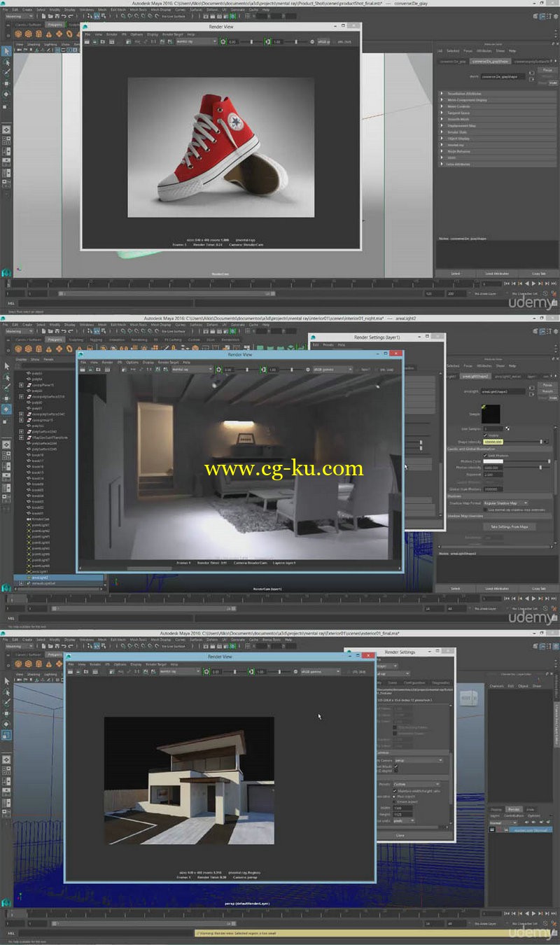
Task: Click the Photon Intensity slider
Action: pyautogui.click(x=528, y=467)
